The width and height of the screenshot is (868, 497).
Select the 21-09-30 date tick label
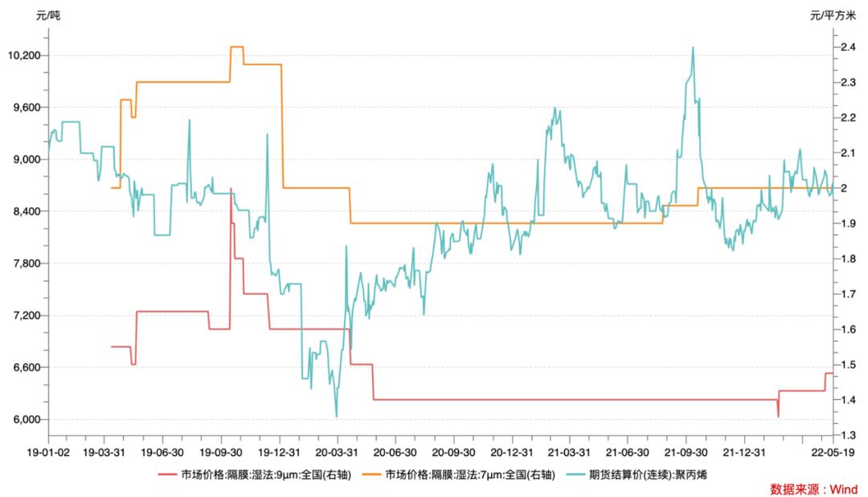coord(686,452)
